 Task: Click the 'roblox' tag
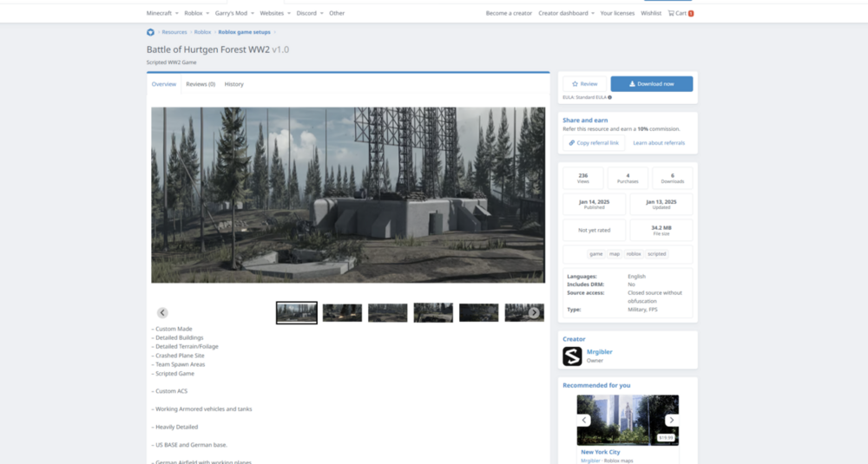click(x=634, y=254)
